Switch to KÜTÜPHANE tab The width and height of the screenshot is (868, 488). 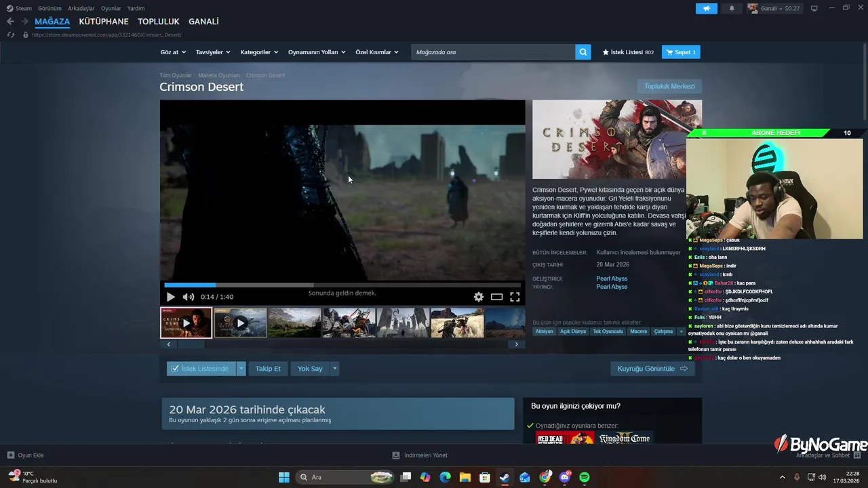(104, 22)
